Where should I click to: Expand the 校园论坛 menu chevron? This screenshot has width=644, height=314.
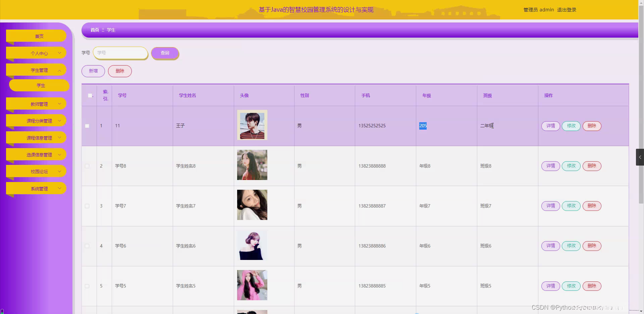pos(59,171)
